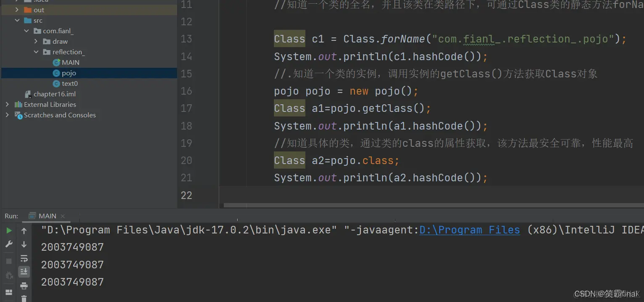Click 'pojo pojo = new pojo();' line

pos(346,91)
